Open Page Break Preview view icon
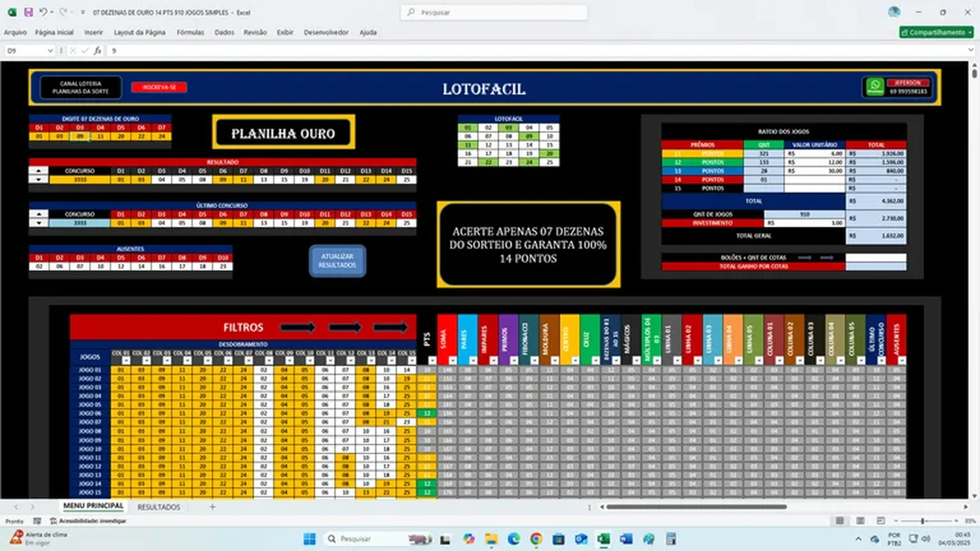This screenshot has height=551, width=980. [881, 521]
